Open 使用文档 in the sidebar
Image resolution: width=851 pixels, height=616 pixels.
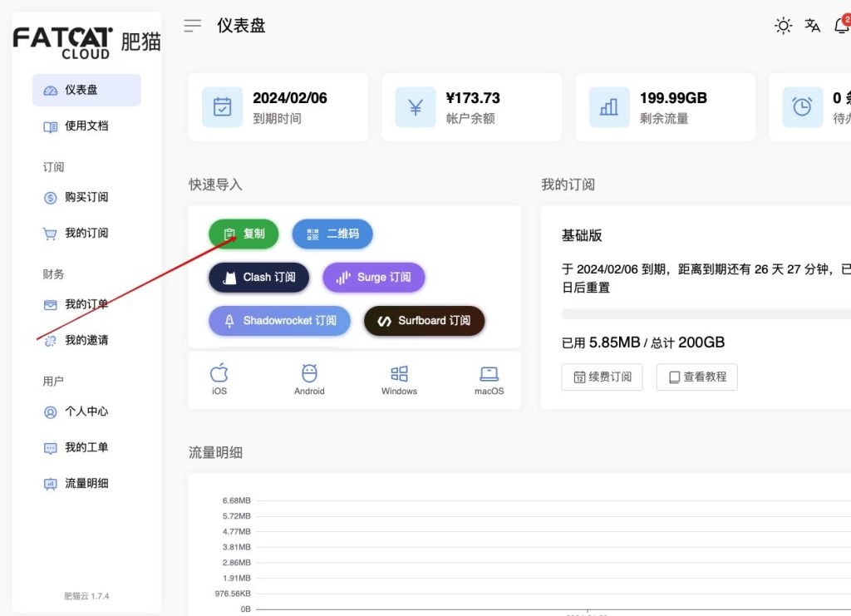tap(86, 126)
